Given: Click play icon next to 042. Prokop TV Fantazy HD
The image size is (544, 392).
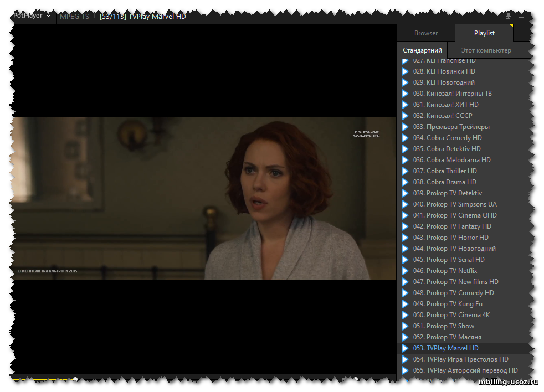Looking at the screenshot, I should pos(405,226).
